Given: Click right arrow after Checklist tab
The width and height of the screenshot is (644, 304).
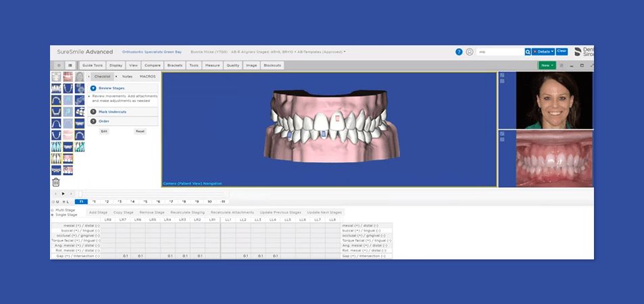Looking at the screenshot, I should click(116, 76).
